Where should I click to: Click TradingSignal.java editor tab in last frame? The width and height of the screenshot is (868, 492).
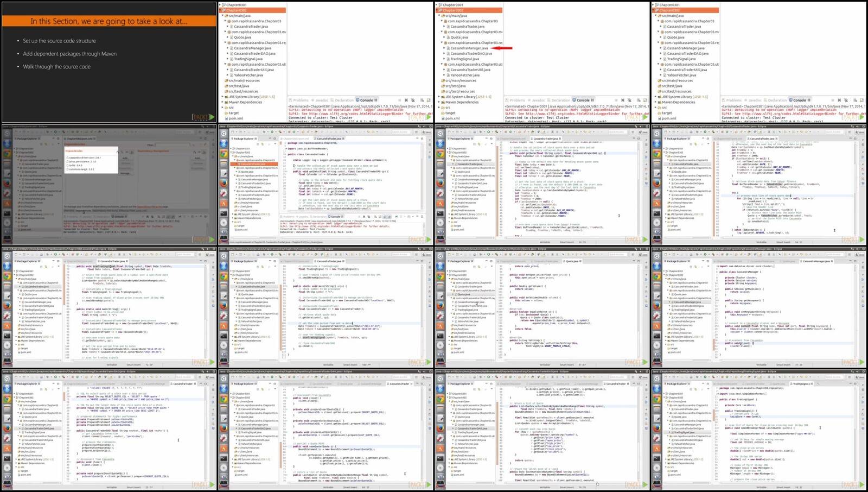tap(802, 384)
